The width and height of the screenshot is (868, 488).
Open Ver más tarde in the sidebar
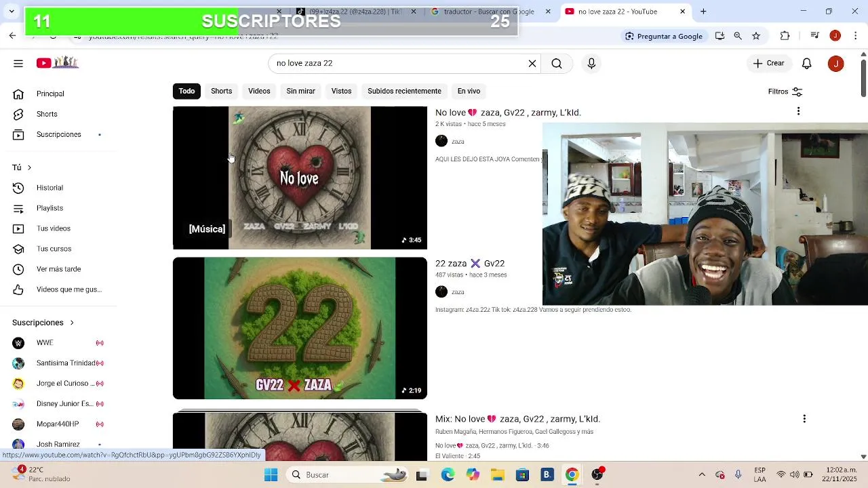click(58, 269)
